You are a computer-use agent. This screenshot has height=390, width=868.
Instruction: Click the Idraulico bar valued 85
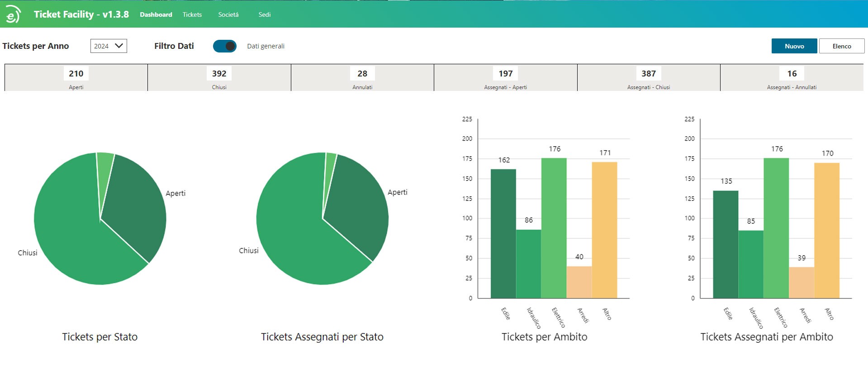[751, 264]
